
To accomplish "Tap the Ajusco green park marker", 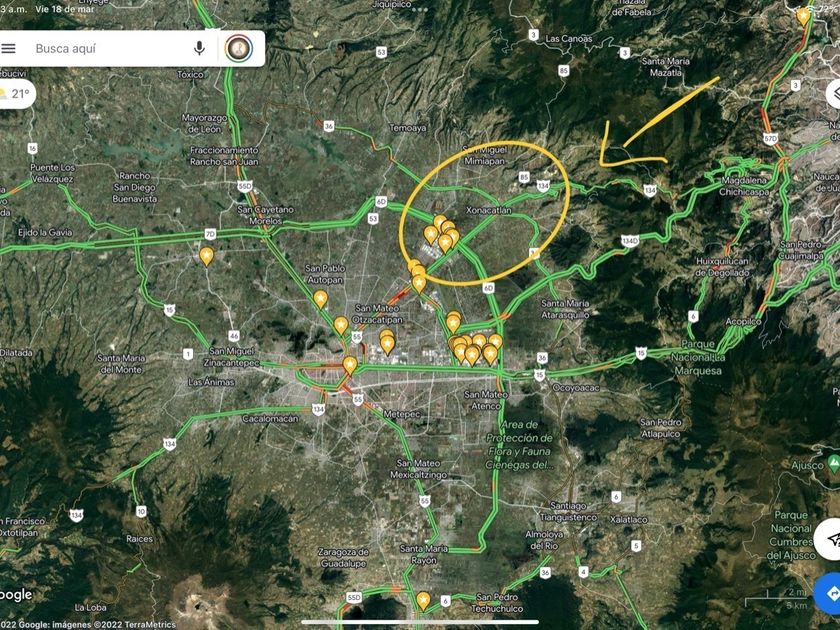I will click(834, 462).
